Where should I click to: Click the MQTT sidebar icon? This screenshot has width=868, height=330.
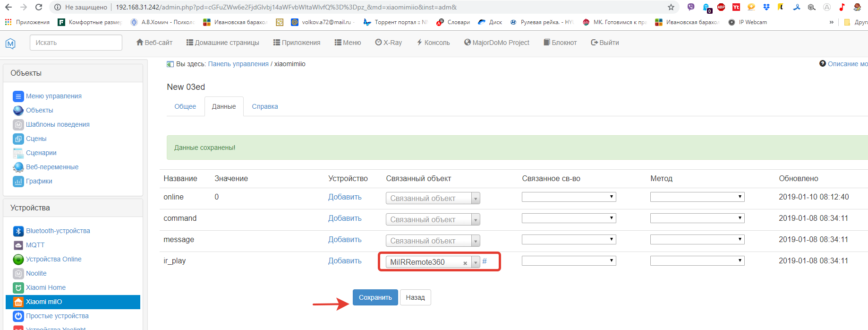pos(18,245)
